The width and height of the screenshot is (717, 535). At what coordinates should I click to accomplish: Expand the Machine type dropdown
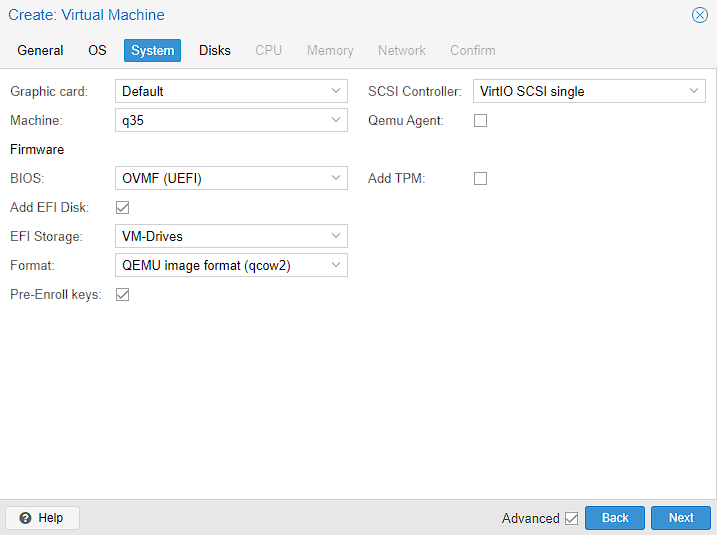pyautogui.click(x=336, y=121)
